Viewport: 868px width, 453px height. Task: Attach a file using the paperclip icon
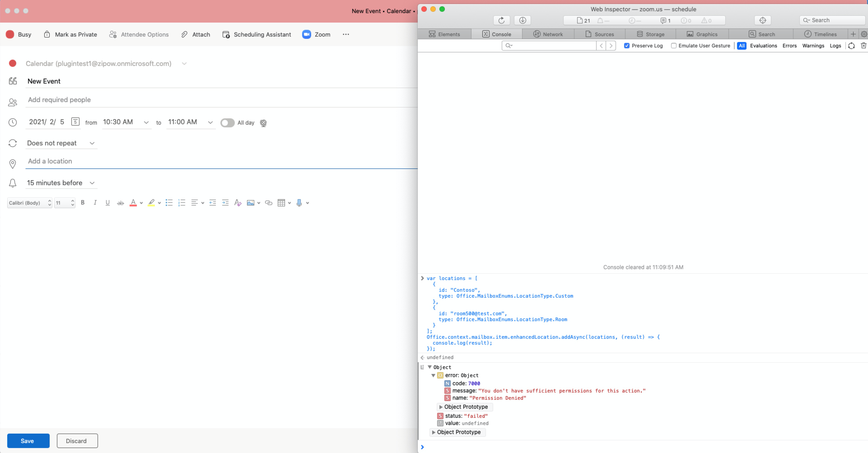pos(195,34)
